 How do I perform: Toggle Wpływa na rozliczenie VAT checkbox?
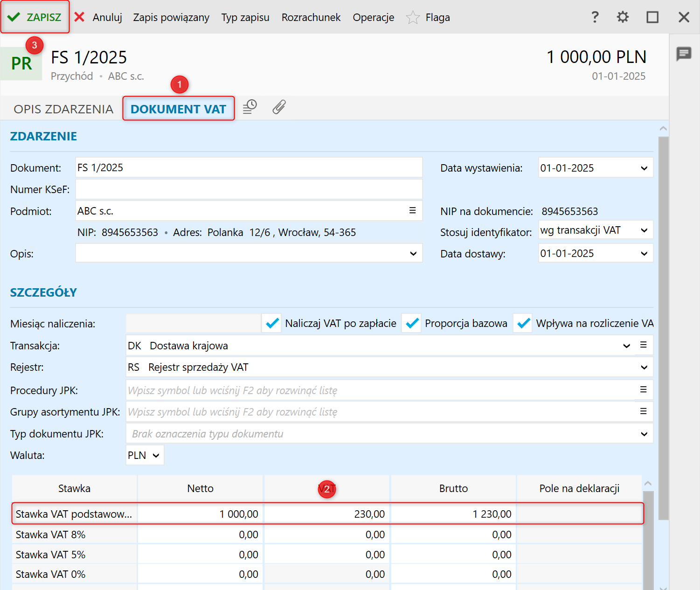point(523,323)
